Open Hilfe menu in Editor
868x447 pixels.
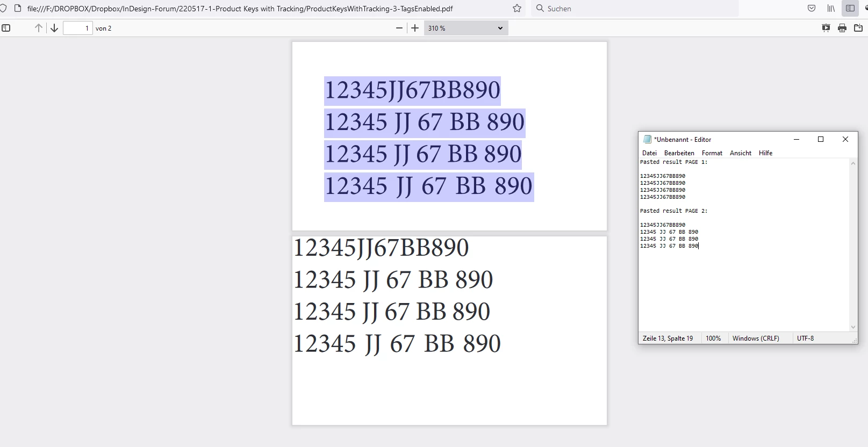tap(766, 153)
